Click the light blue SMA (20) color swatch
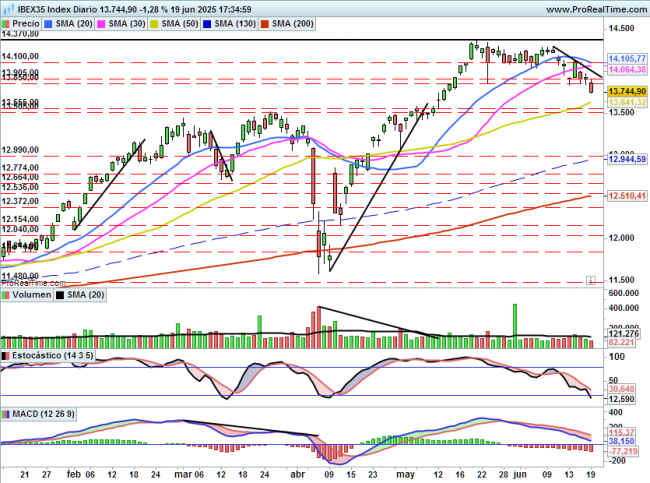 49,24
